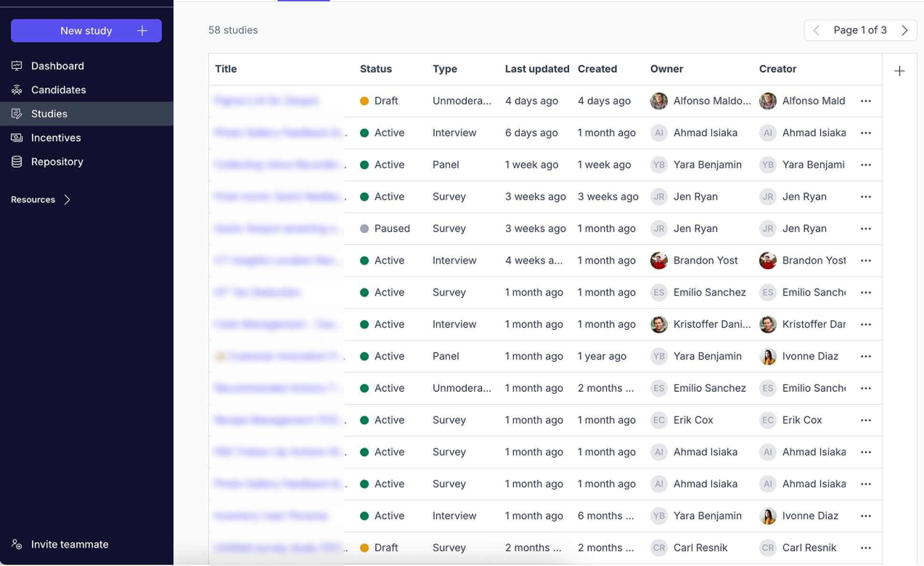The image size is (924, 566).
Task: Open the Studies menu item
Action: pyautogui.click(x=49, y=114)
